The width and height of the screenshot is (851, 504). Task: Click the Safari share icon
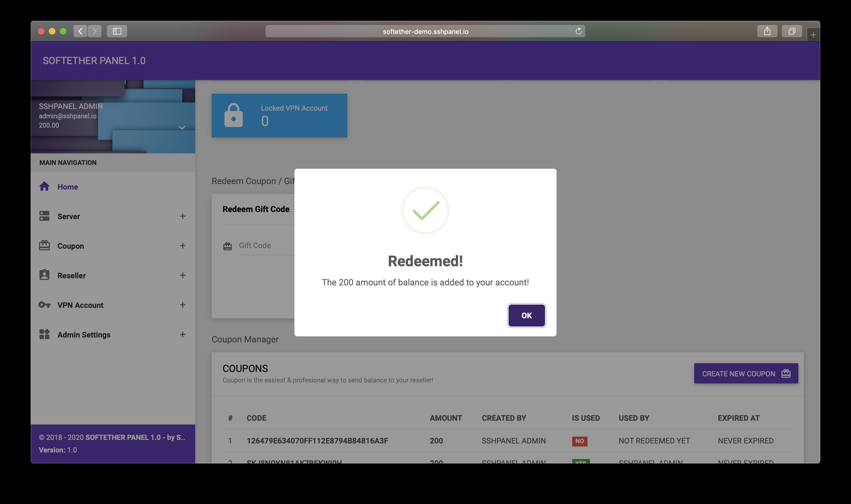point(767,31)
